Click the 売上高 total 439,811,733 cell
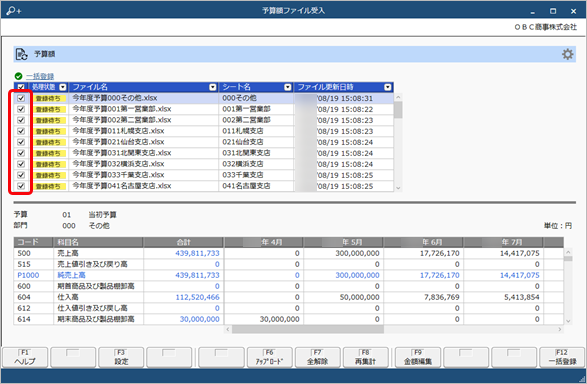The width and height of the screenshot is (587, 384). [183, 253]
